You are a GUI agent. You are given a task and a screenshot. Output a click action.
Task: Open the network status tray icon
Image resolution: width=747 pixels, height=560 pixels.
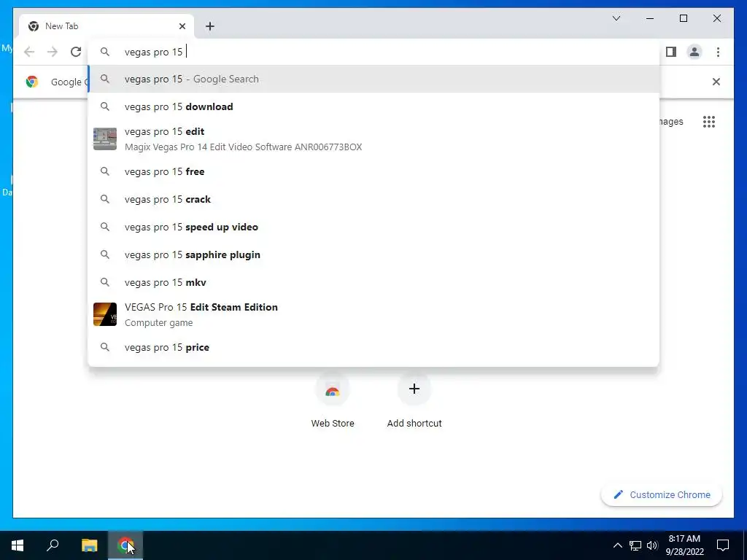point(635,545)
